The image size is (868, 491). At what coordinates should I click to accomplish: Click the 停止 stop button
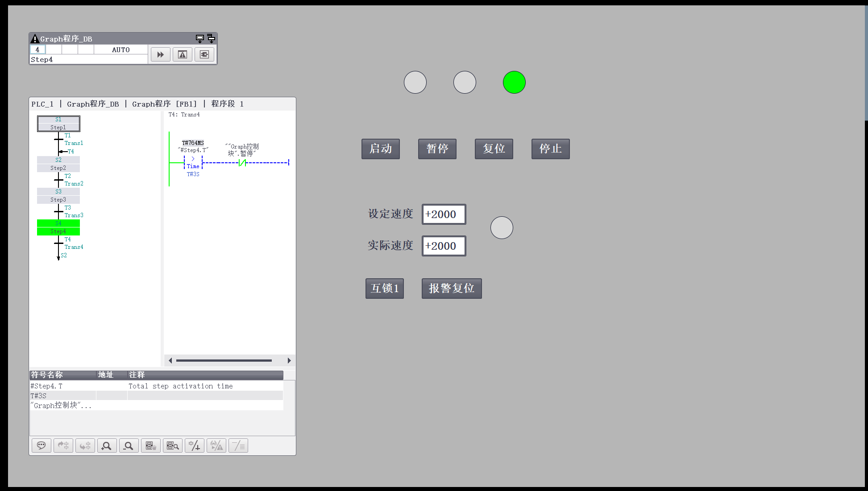[550, 149]
